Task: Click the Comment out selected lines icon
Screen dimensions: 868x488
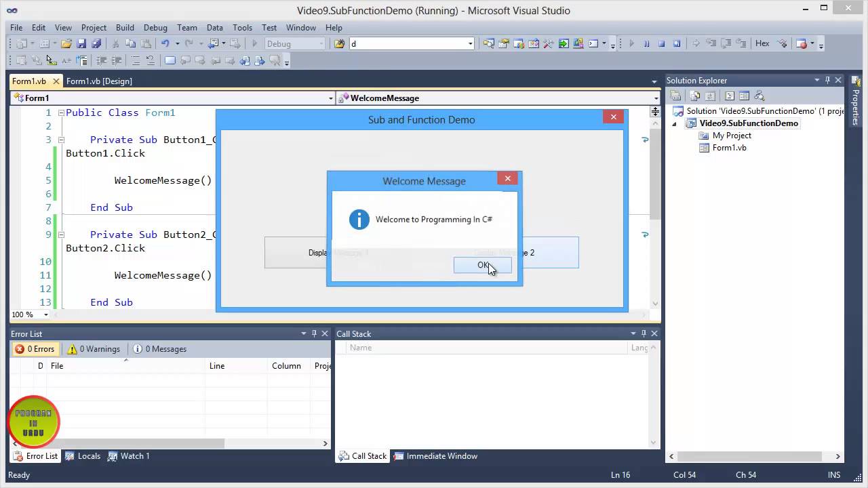Action: 136,60
